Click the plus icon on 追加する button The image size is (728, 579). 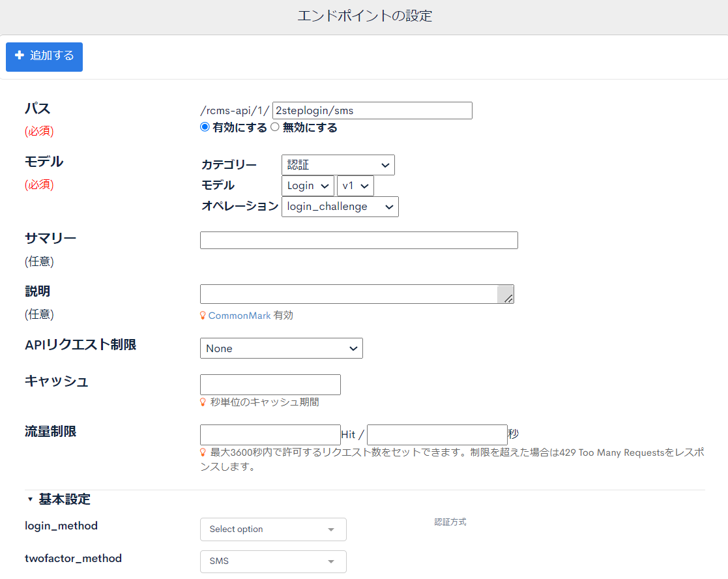click(20, 55)
